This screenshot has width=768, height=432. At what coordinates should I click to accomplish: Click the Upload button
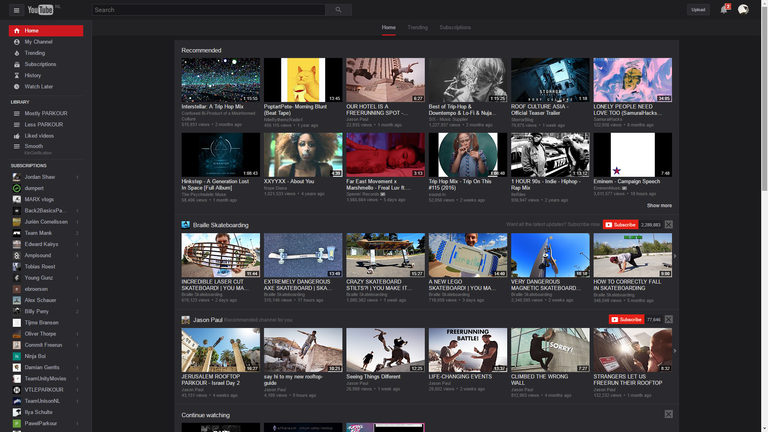click(x=698, y=9)
